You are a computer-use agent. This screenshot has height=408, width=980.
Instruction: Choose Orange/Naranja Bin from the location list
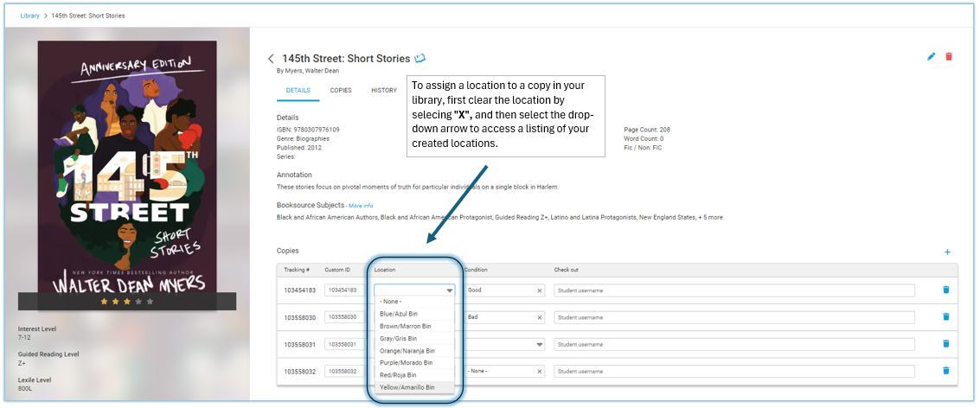tap(414, 351)
